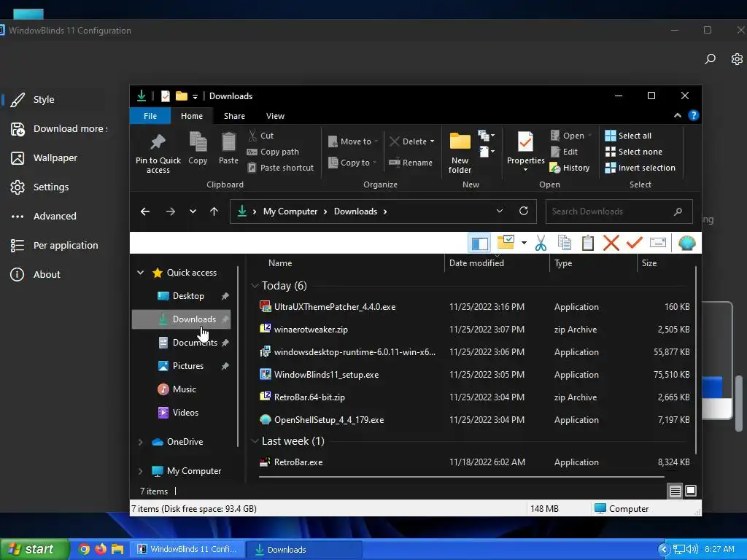Click the History ribbon command
This screenshot has height=560, width=747.
(x=570, y=168)
